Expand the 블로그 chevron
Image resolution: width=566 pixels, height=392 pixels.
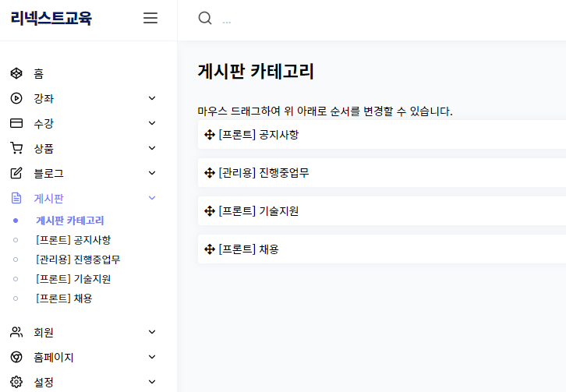click(152, 173)
